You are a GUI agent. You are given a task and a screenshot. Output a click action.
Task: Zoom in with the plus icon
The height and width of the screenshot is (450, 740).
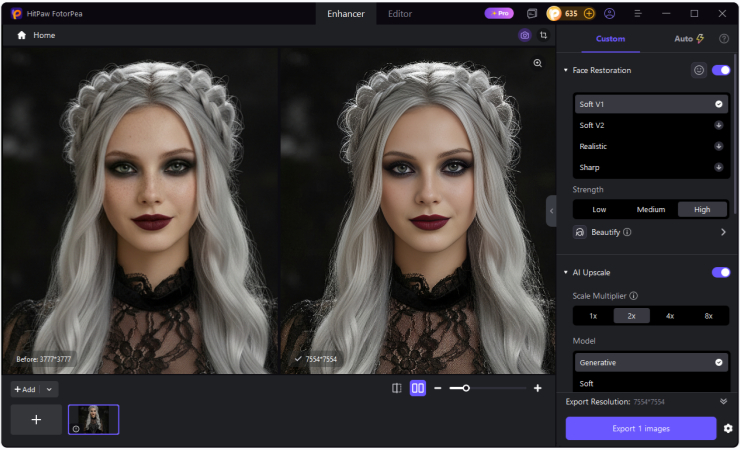[x=538, y=388]
